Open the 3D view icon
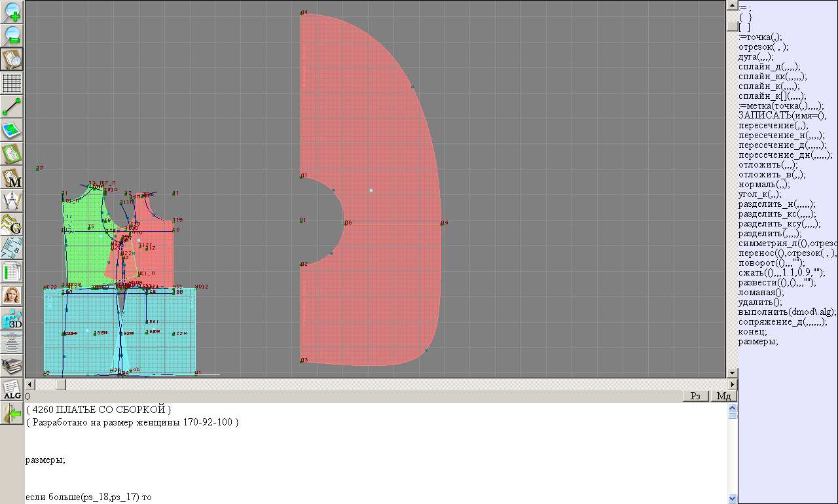Image resolution: width=838 pixels, height=504 pixels. 12,319
